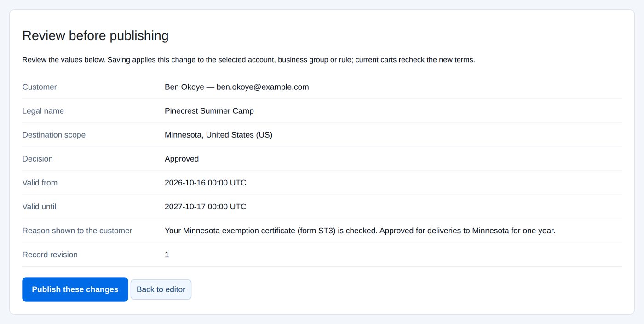Click the Publish these changes button
The image size is (644, 324).
point(75,289)
